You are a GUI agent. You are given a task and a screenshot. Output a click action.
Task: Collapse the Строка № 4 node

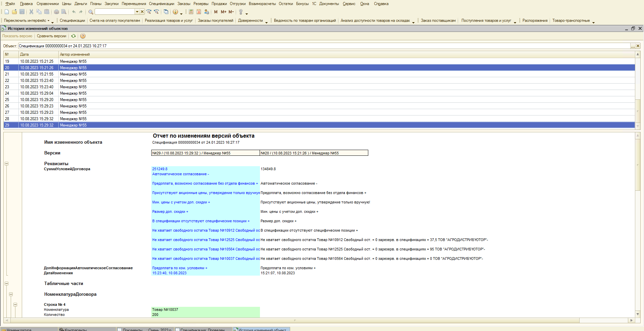(x=15, y=305)
